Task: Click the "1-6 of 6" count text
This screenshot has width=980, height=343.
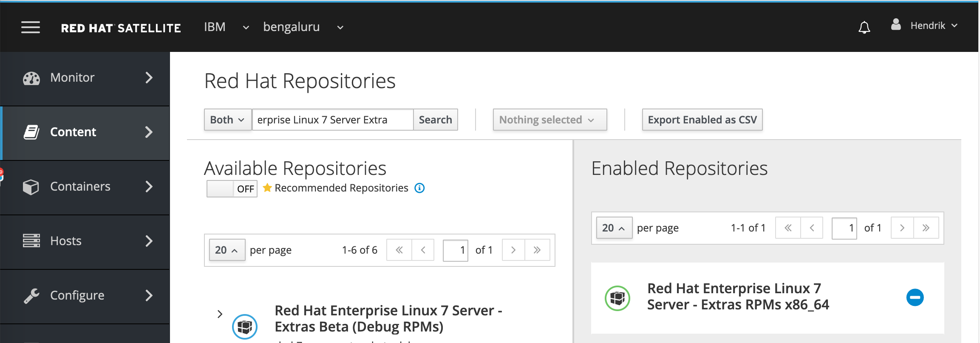Action: pyautogui.click(x=360, y=250)
